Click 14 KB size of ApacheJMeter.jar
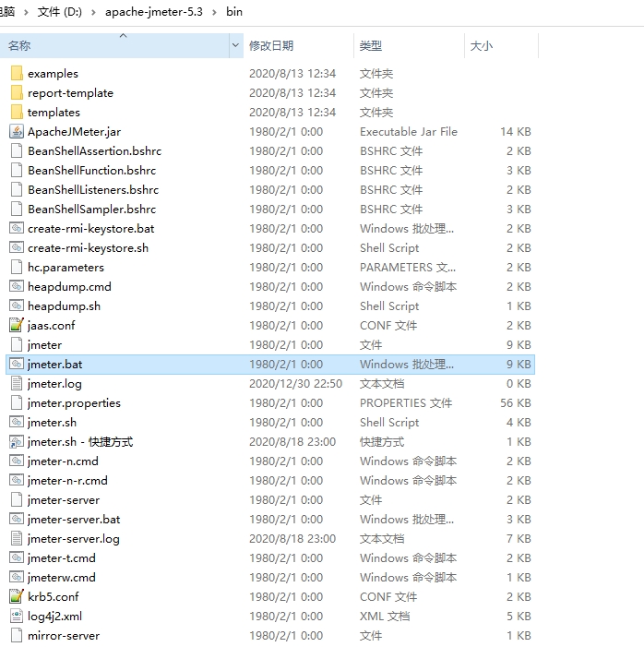 [x=515, y=132]
